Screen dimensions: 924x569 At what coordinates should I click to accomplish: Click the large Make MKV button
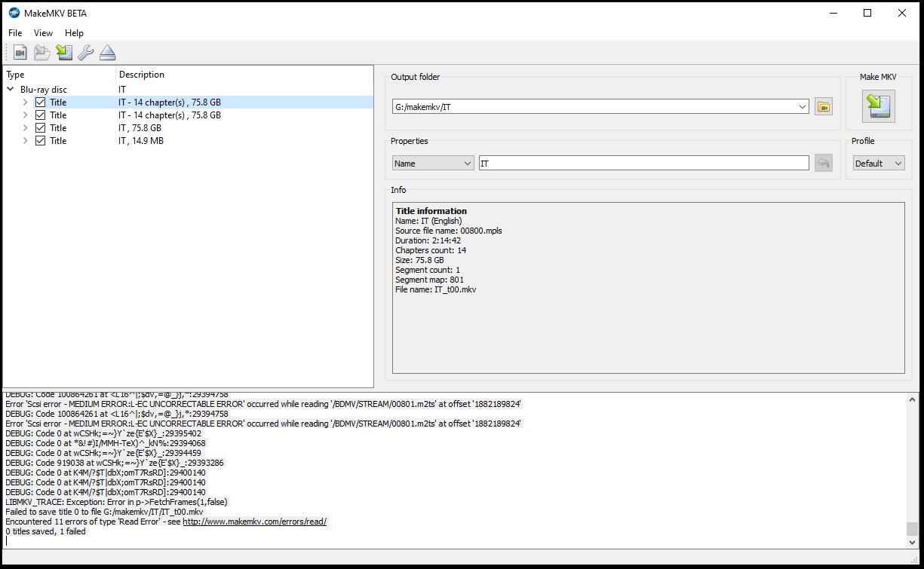click(878, 106)
